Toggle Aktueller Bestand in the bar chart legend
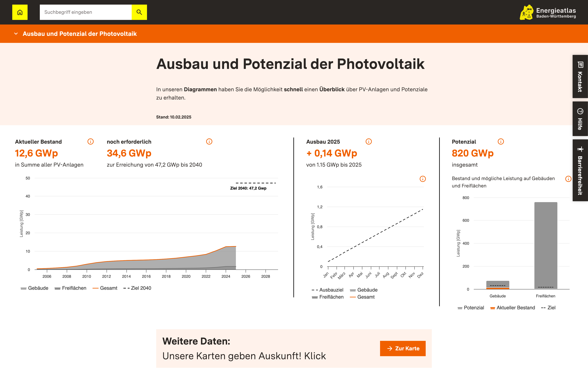Image resolution: width=588 pixels, height=392 pixels. [513, 308]
